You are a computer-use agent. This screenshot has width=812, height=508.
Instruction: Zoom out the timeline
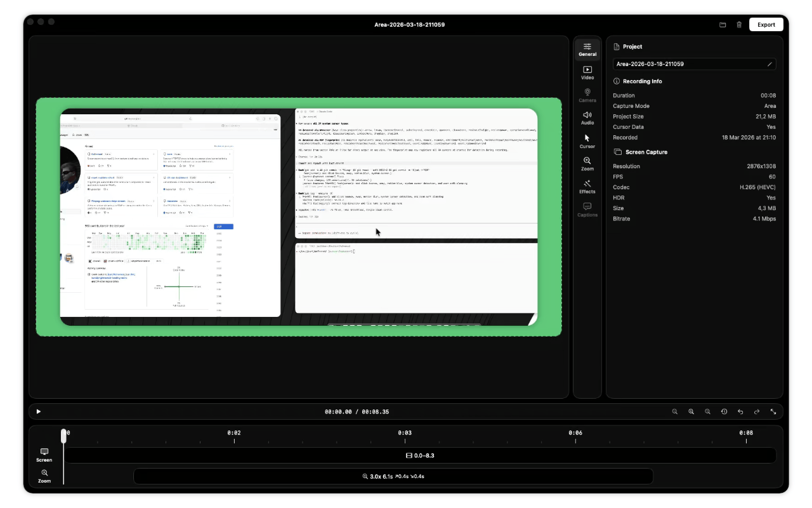[x=675, y=411]
